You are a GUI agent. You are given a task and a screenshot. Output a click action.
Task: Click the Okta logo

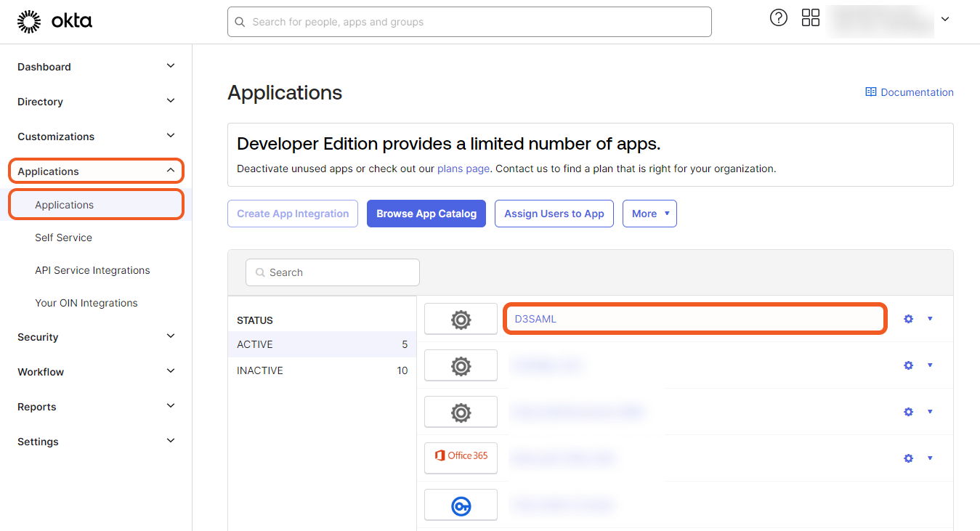point(54,22)
